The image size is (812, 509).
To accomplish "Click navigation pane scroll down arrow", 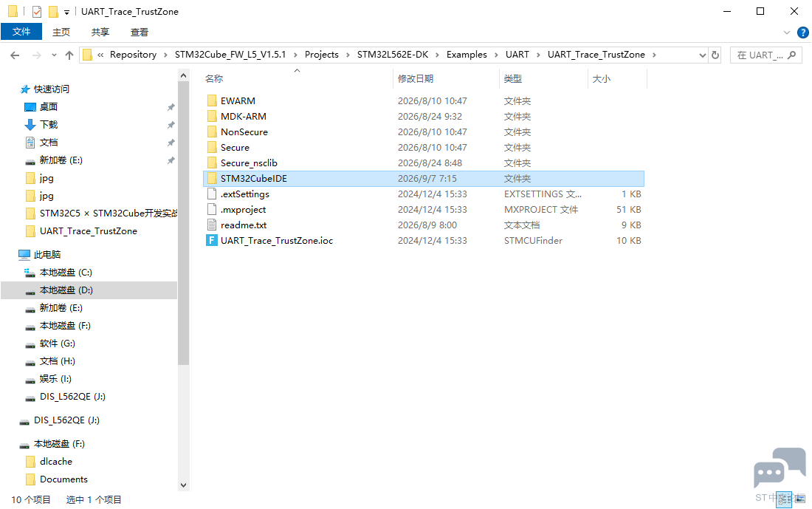I will [x=183, y=485].
